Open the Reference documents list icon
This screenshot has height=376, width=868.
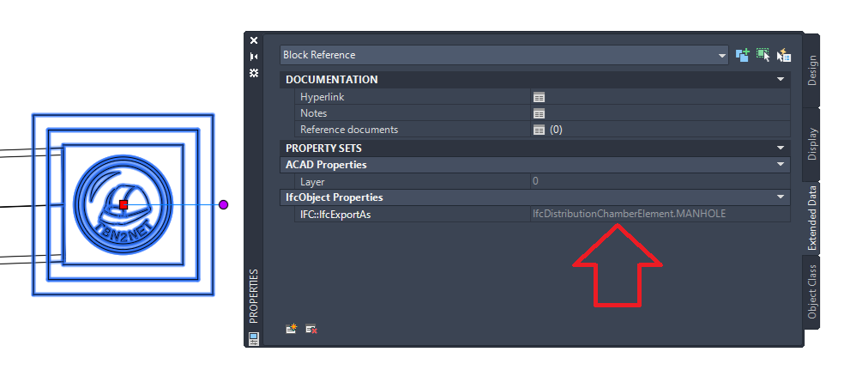539,130
